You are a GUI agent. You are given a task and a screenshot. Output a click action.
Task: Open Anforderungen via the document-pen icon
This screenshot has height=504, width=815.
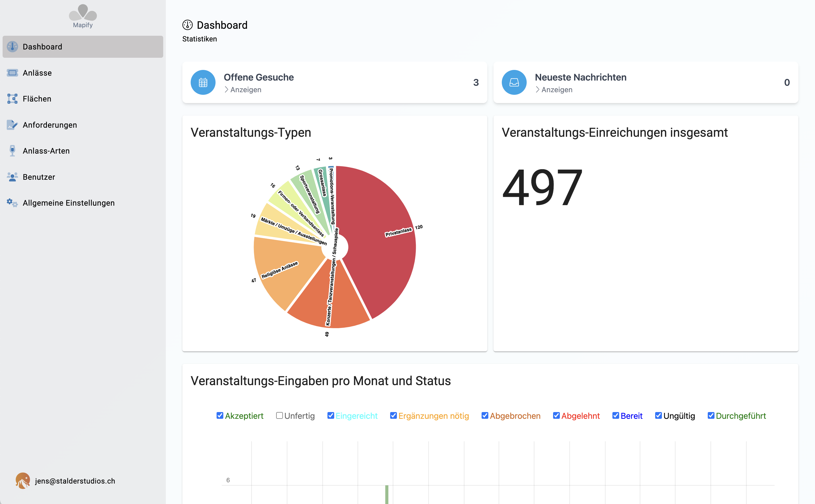(x=12, y=125)
